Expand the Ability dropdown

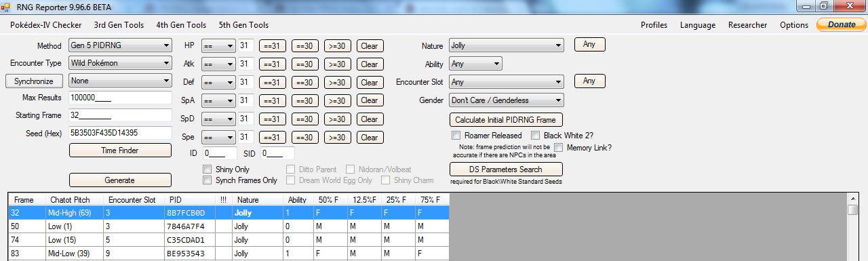click(475, 64)
